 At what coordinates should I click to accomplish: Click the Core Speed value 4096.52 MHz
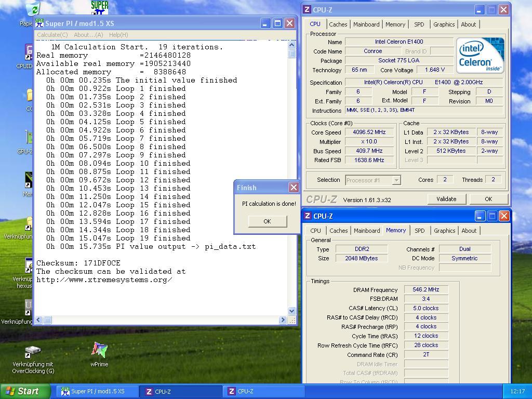(369, 132)
